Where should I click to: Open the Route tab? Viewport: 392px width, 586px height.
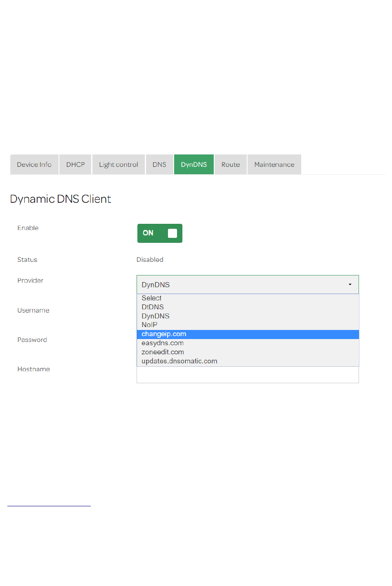coord(231,164)
